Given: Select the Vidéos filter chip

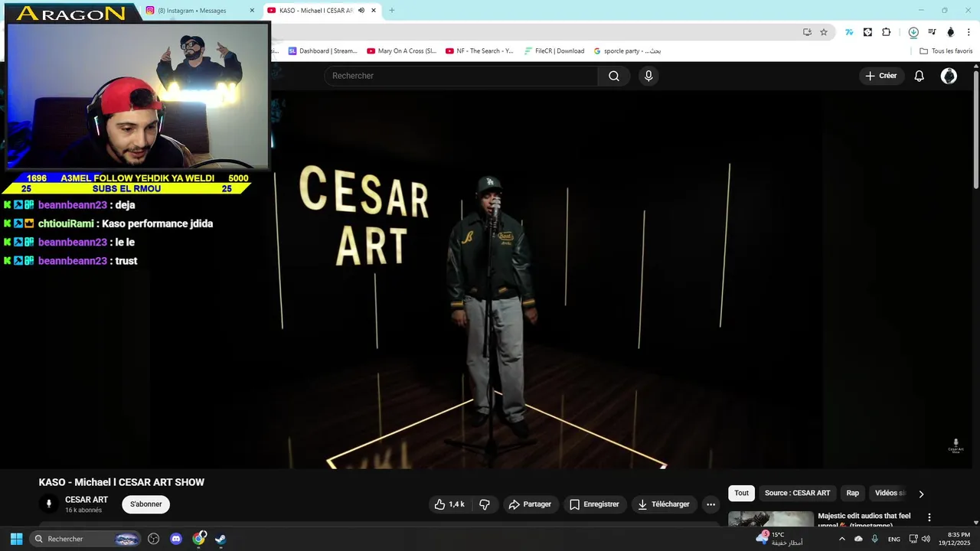Looking at the screenshot, I should point(889,494).
